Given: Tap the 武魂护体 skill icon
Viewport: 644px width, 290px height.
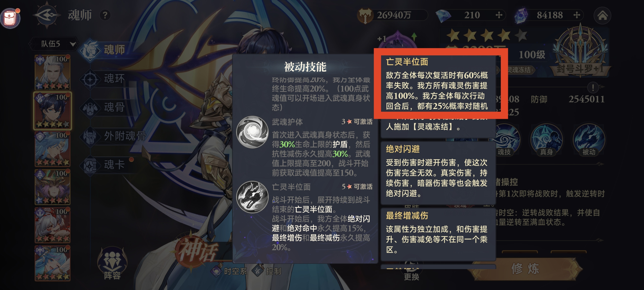Looking at the screenshot, I should (x=252, y=132).
